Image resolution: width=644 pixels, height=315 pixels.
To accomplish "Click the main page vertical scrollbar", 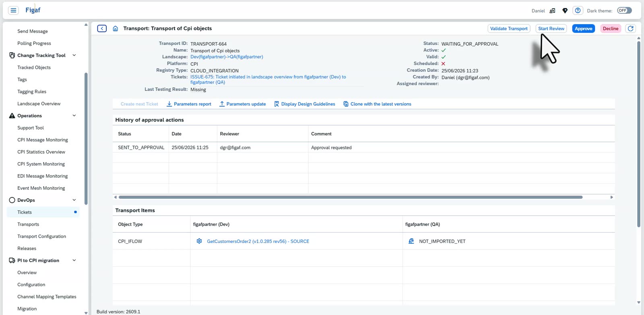I will (x=639, y=134).
